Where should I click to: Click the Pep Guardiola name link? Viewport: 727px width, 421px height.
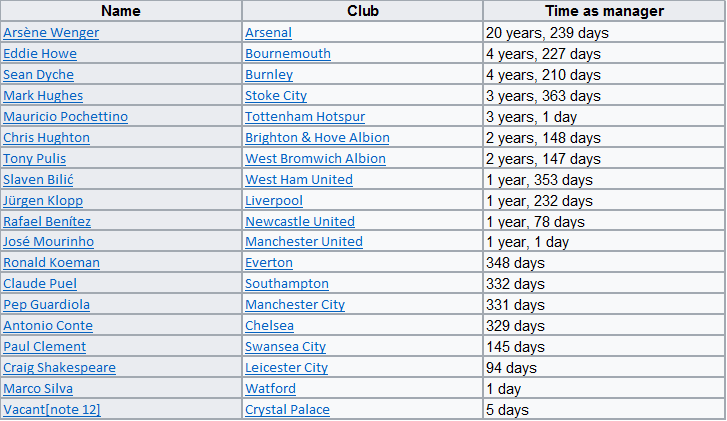(46, 305)
